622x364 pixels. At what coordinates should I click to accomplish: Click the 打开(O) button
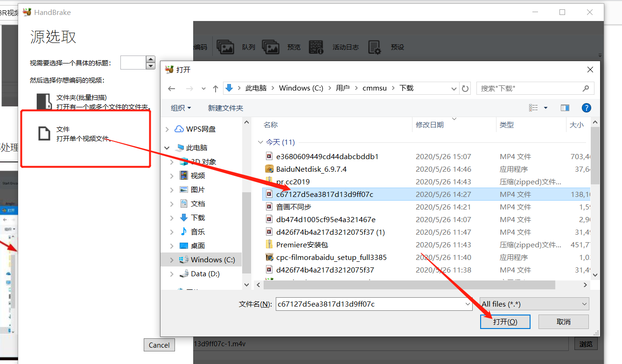[x=505, y=322]
